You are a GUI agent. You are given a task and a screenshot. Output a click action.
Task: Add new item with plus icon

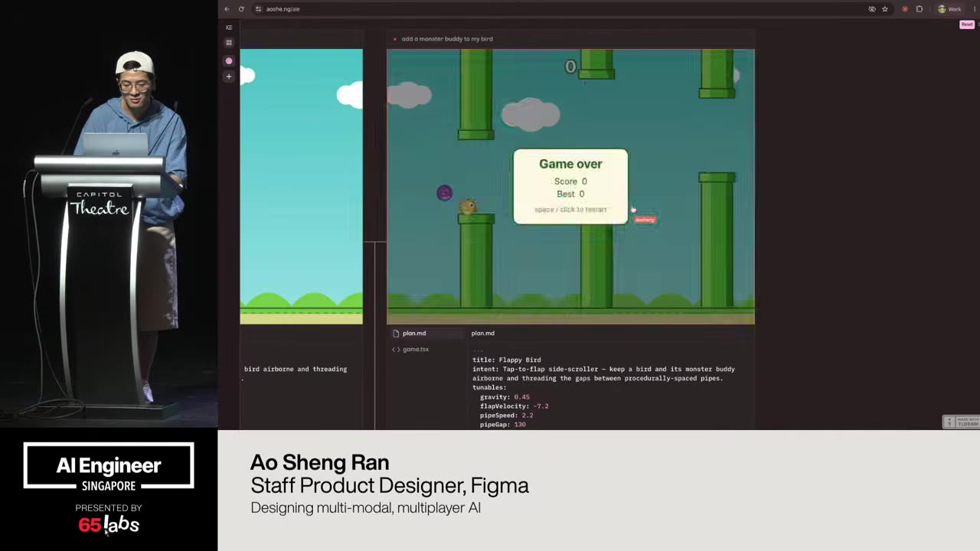[229, 77]
